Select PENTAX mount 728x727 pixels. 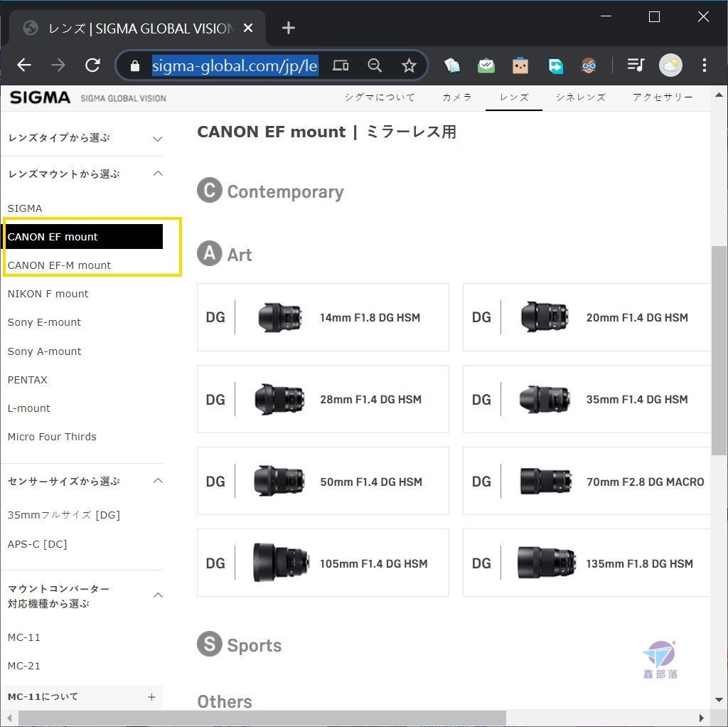click(x=28, y=380)
